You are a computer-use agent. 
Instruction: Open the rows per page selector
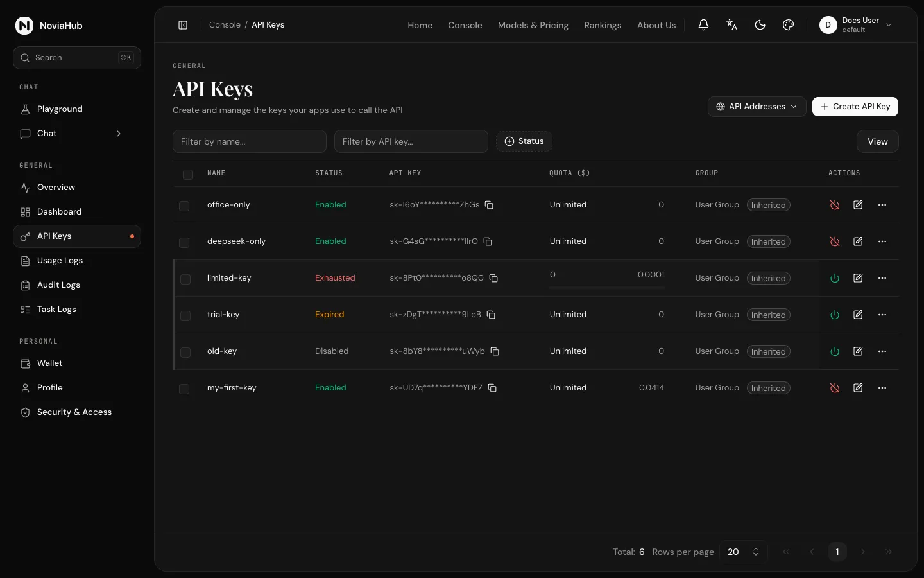coord(744,552)
